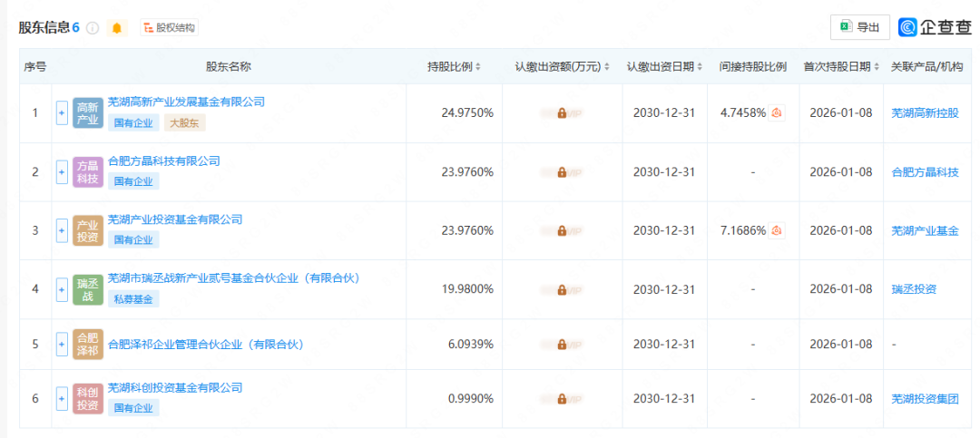Sort by 首次持股日期 column
Viewport: 980px width, 438px height.
pyautogui.click(x=841, y=67)
